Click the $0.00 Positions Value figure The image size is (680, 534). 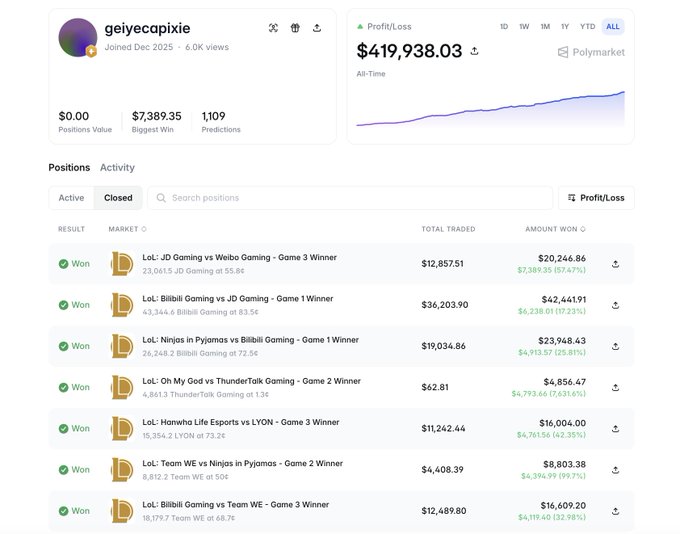coord(74,116)
